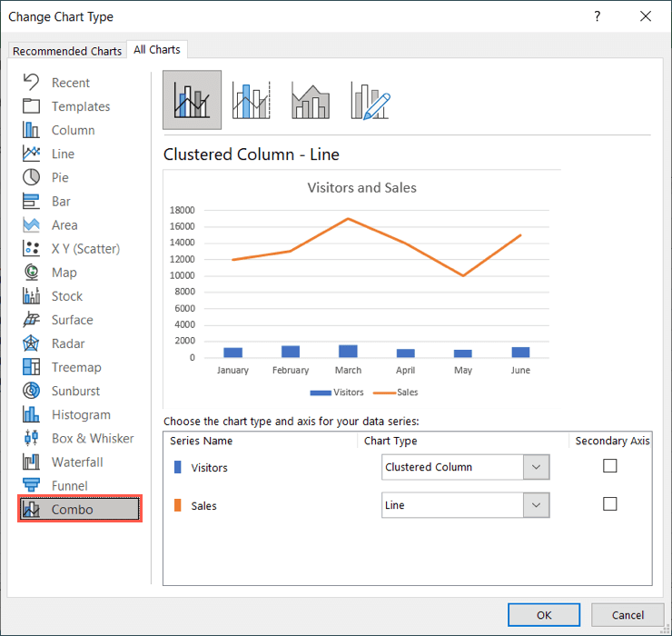The height and width of the screenshot is (636, 672).
Task: Choose the Box & Whisker chart icon
Action: point(31,438)
